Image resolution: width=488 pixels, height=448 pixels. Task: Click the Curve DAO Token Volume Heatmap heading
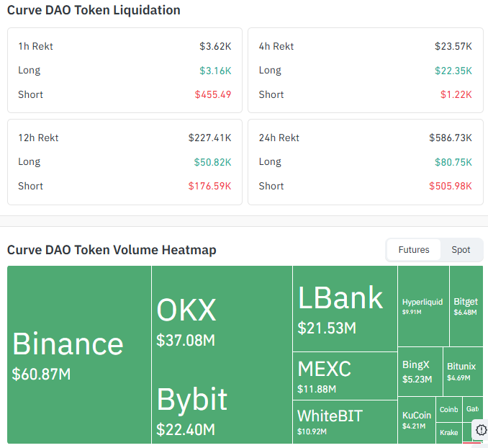(x=112, y=250)
